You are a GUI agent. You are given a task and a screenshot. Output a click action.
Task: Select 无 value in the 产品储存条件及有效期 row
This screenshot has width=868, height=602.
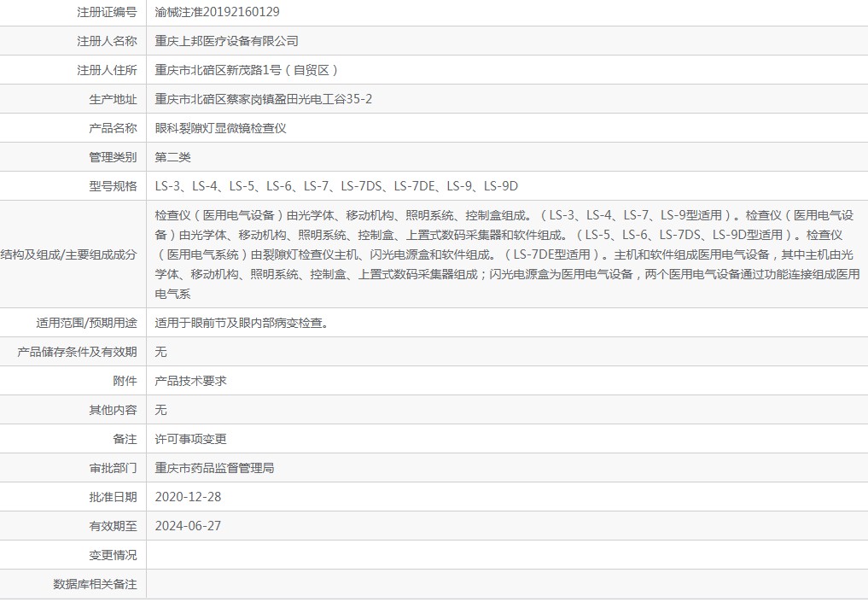coord(160,352)
